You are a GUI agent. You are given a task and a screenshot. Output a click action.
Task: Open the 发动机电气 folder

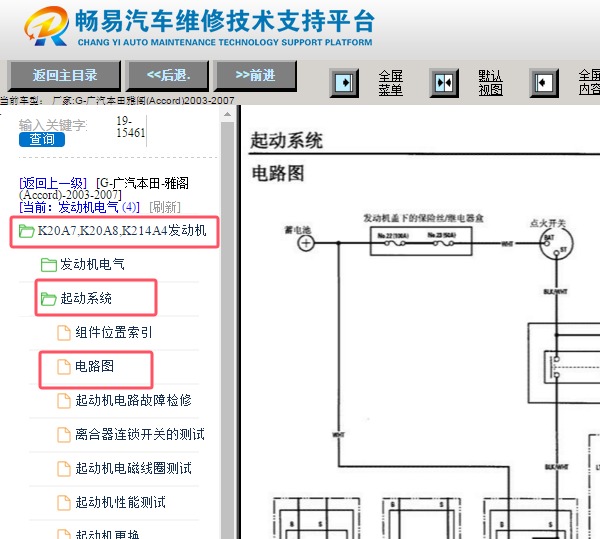(92, 264)
